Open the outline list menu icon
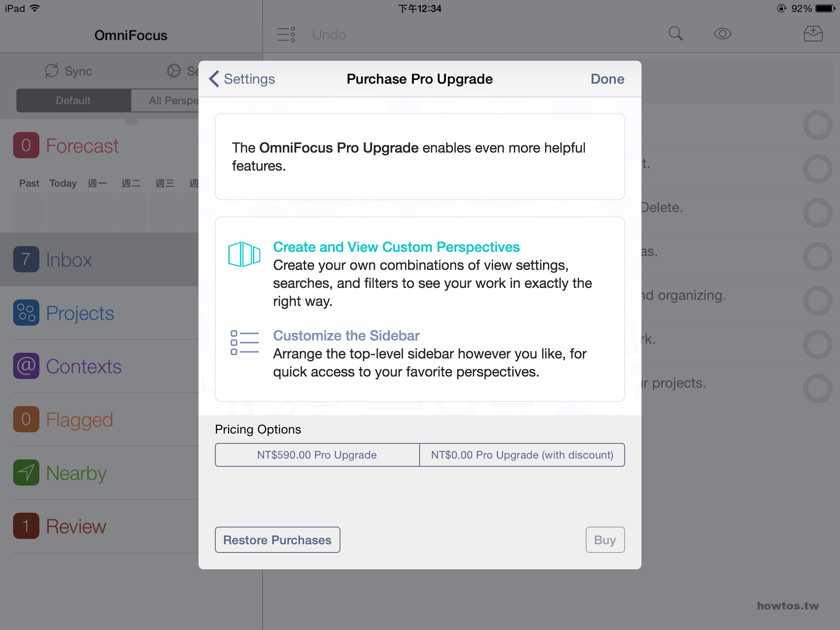This screenshot has height=630, width=840. (x=286, y=34)
